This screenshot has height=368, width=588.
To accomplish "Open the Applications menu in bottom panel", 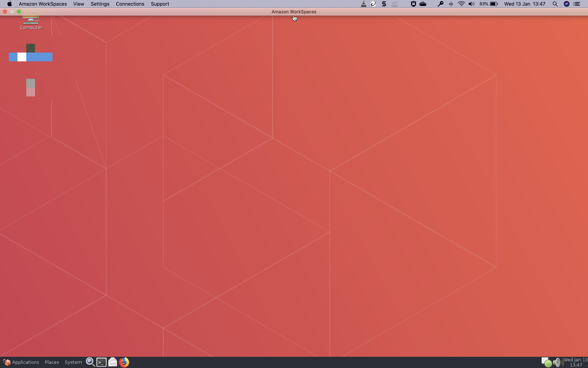I will [x=21, y=362].
